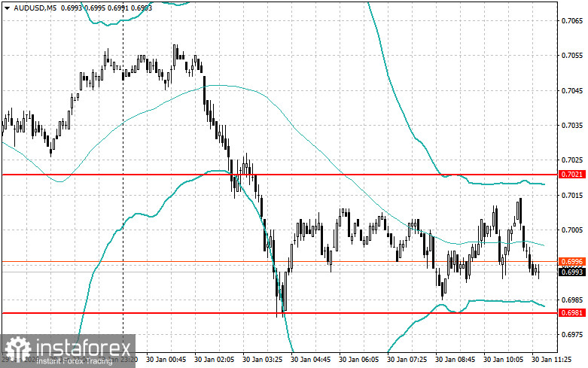This screenshot has width=588, height=368.
Task: Click the 0.7055 price axis value
Action: (572, 56)
